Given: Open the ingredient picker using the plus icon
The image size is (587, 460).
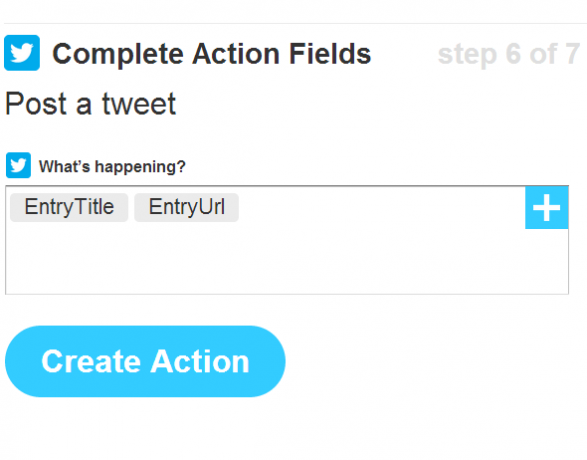Looking at the screenshot, I should 547,208.
